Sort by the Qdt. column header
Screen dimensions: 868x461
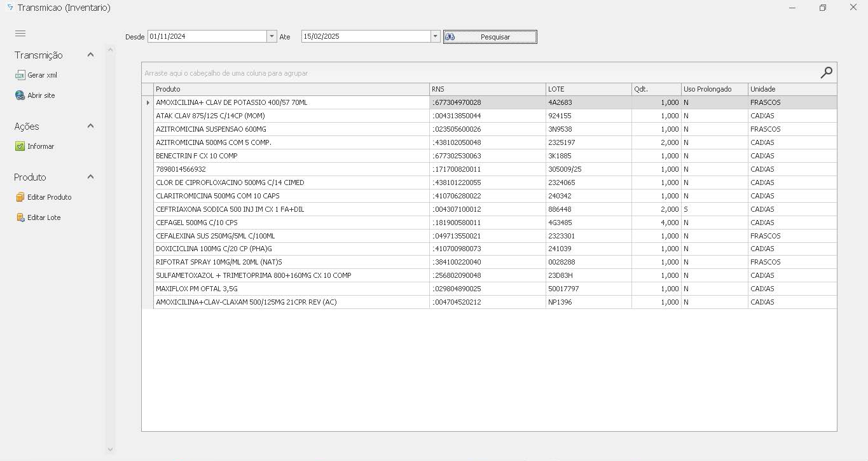click(656, 89)
